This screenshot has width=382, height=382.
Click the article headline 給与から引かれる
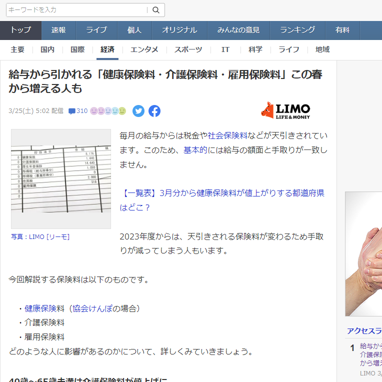pos(165,81)
